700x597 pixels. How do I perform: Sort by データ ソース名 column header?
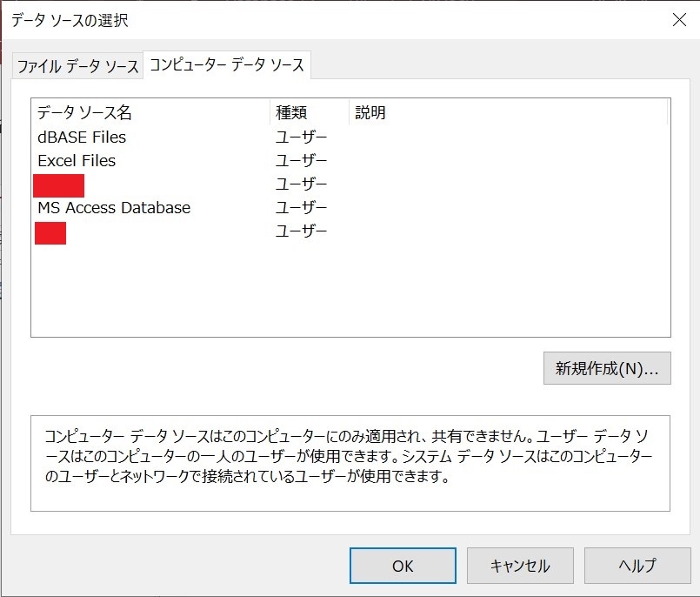pos(84,113)
